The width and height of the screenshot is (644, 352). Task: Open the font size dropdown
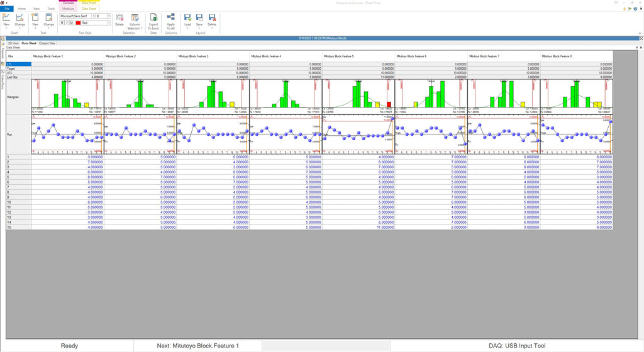click(108, 16)
